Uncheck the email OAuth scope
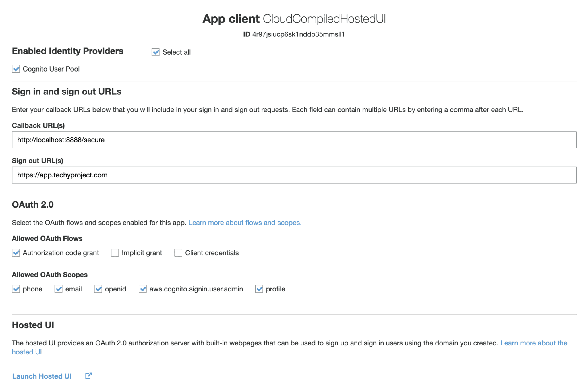The height and width of the screenshot is (392, 588). [58, 289]
